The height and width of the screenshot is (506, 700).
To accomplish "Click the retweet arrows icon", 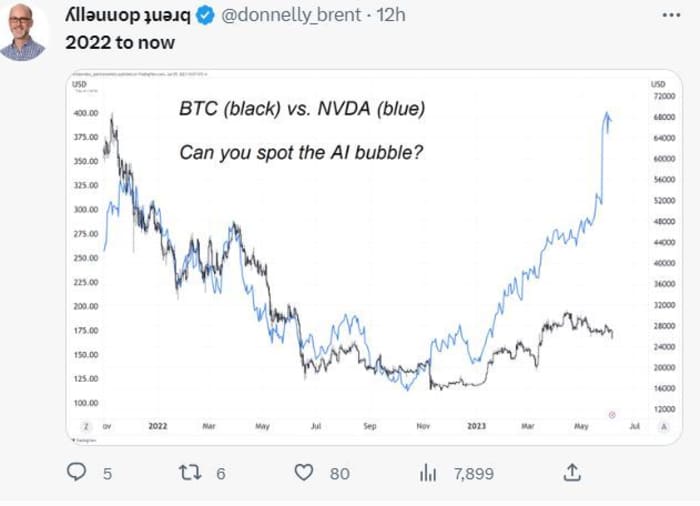I will pyautogui.click(x=190, y=473).
